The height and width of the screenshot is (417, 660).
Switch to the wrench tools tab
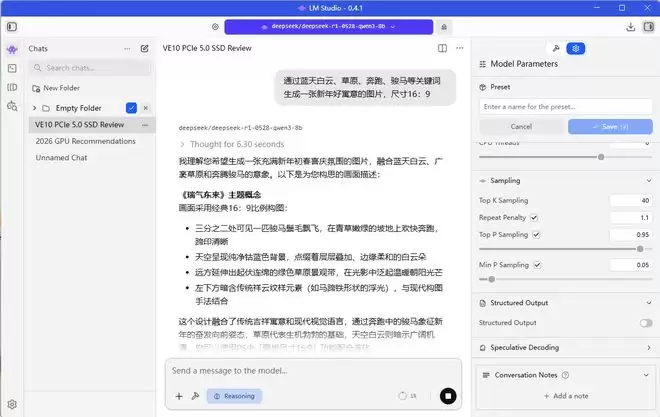tap(555, 48)
